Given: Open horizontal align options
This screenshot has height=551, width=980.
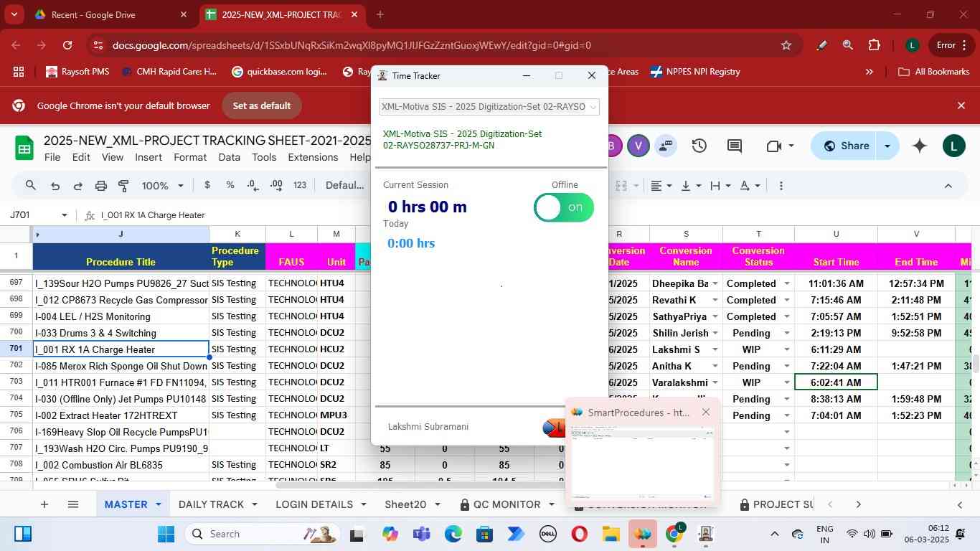Looking at the screenshot, I should tap(661, 186).
